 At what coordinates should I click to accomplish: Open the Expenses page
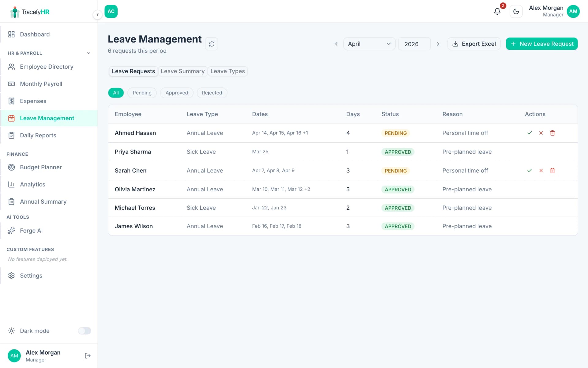pyautogui.click(x=32, y=101)
